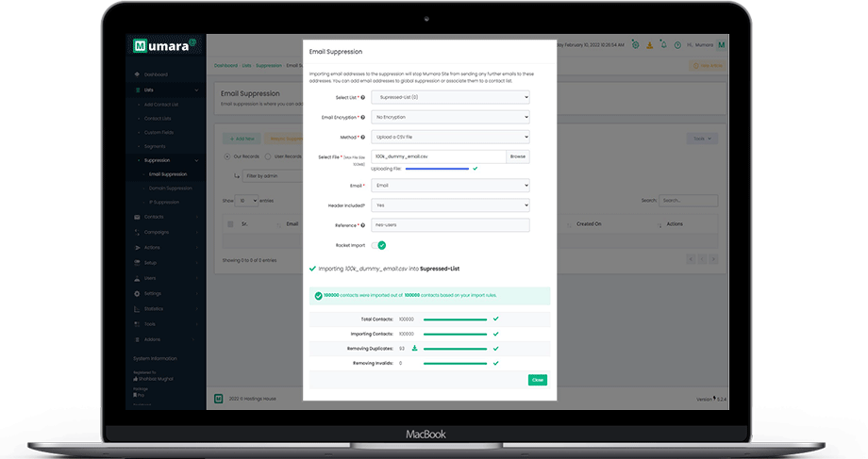Screen dimensions: 868x459
Task: Expand the Email Encryption dropdown
Action: (x=449, y=117)
